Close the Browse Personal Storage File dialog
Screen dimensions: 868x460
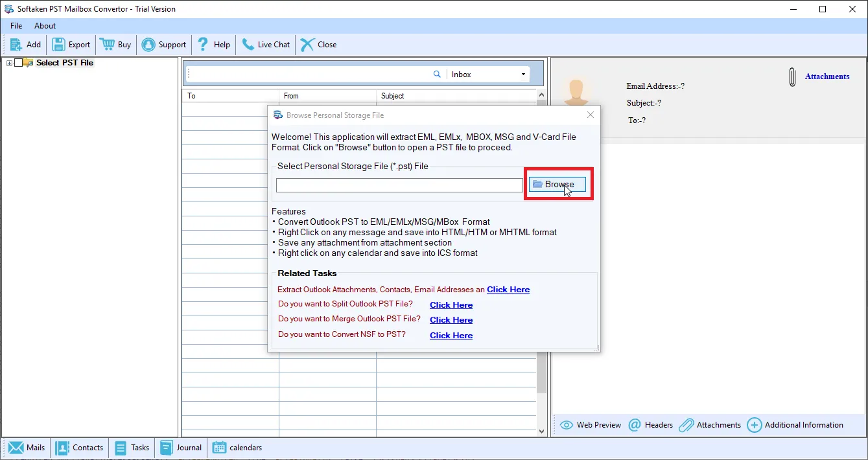590,115
